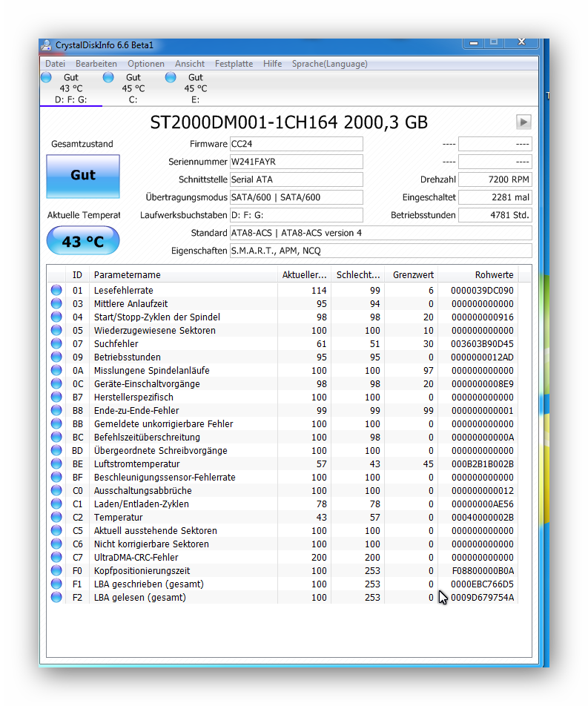Click the next disk arrow button

(523, 122)
